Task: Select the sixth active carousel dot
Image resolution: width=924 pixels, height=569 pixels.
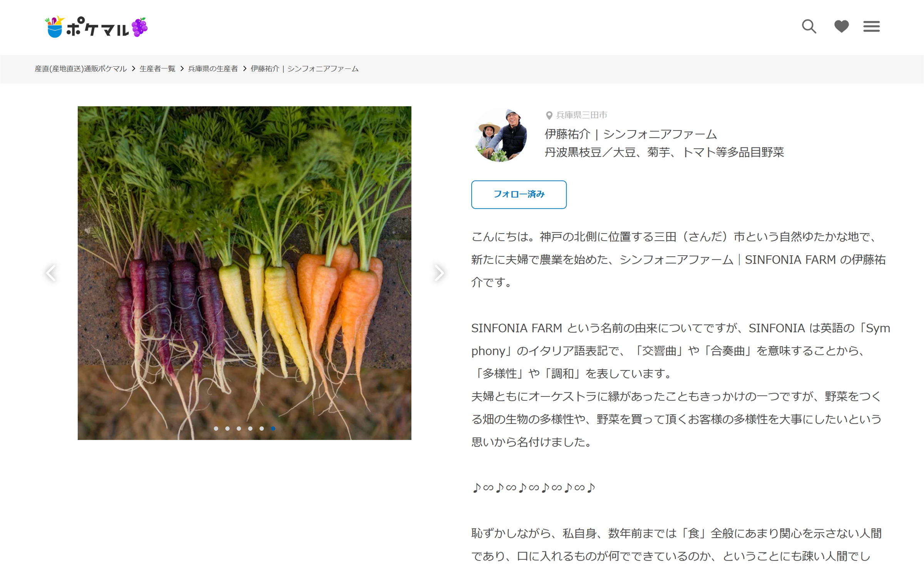Action: point(273,428)
